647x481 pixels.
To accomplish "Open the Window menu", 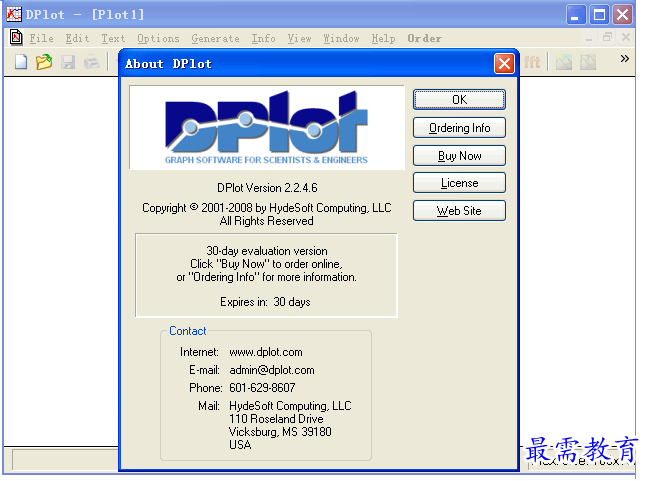I will 341,38.
